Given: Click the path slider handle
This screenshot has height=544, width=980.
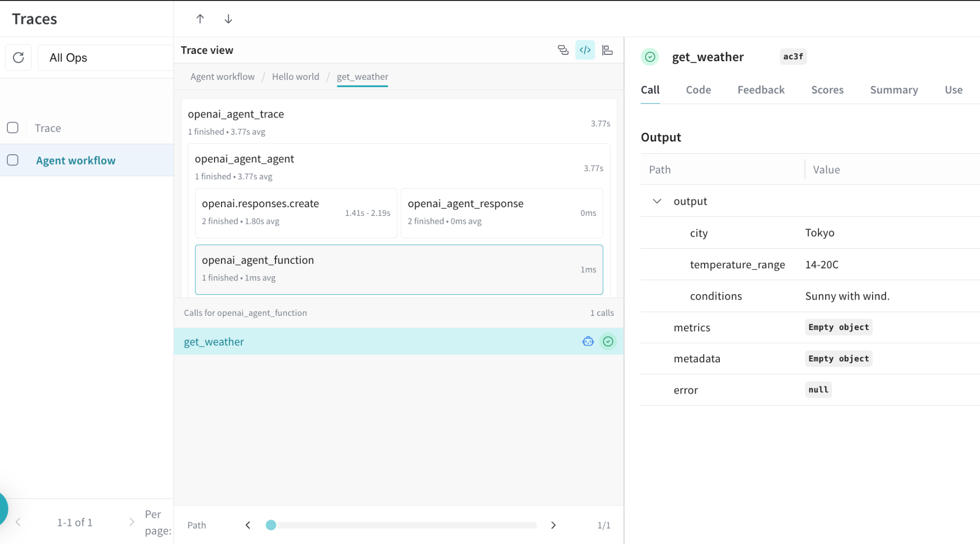Looking at the screenshot, I should click(x=271, y=525).
